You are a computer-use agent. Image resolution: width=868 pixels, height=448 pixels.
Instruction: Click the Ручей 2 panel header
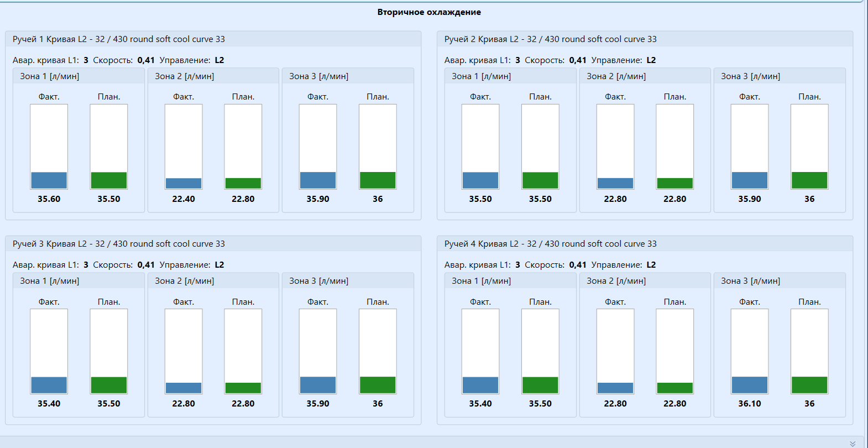coord(550,39)
